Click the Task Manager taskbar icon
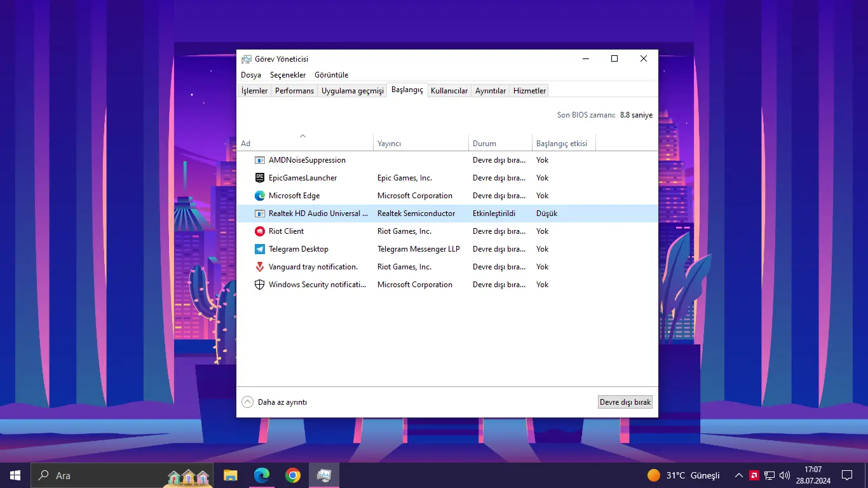The height and width of the screenshot is (488, 868). pyautogui.click(x=324, y=475)
